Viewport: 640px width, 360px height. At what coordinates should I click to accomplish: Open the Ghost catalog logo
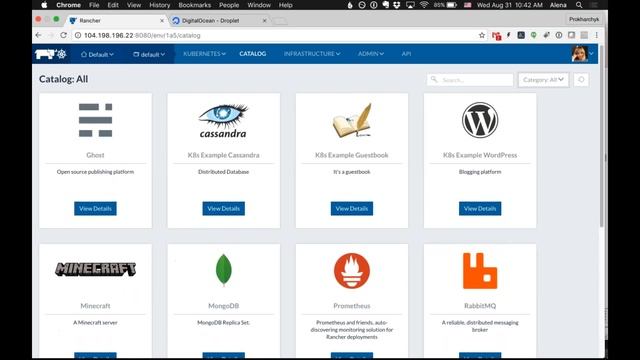coord(95,120)
